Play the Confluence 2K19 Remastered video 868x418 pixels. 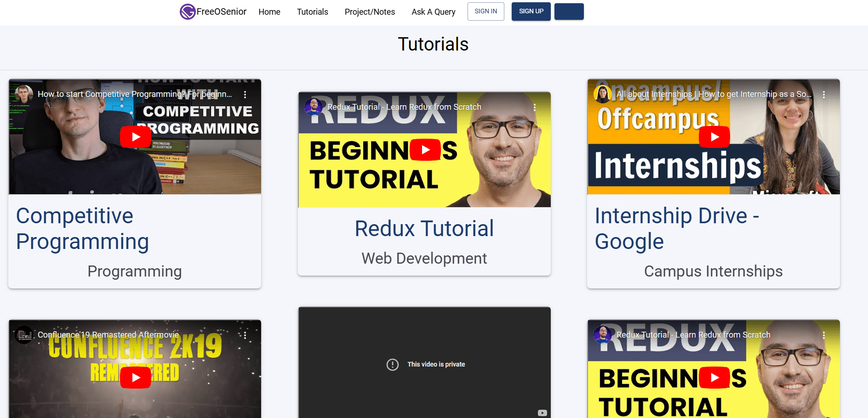(136, 378)
